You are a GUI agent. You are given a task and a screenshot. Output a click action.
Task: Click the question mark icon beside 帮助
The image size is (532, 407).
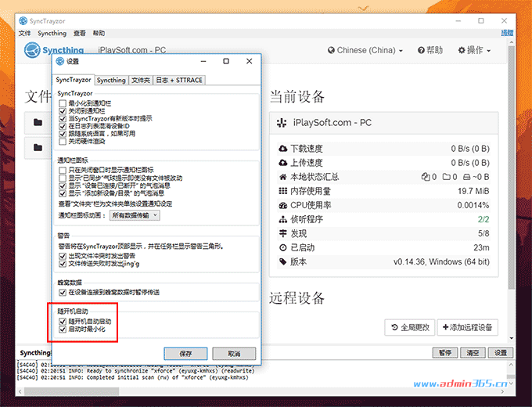421,50
